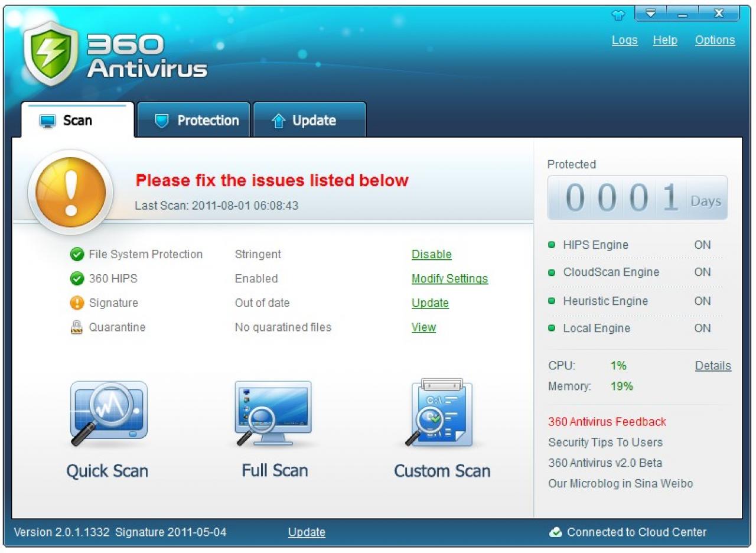
Task: Toggle the Local Engine ON status
Action: coord(703,328)
